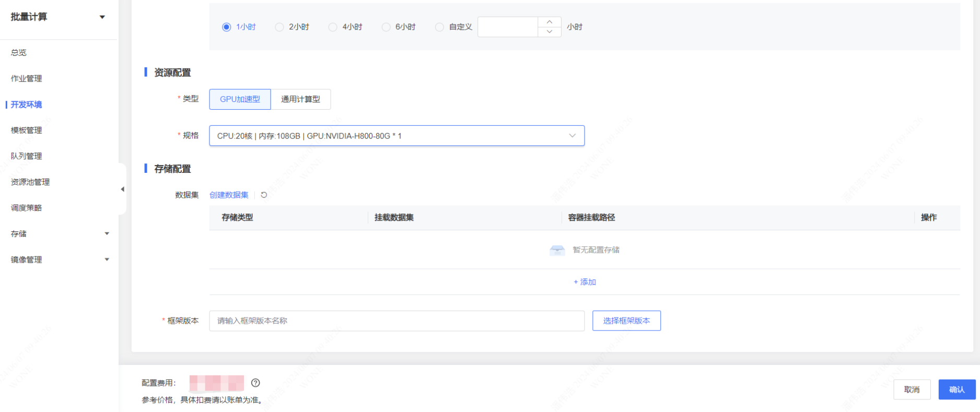The width and height of the screenshot is (980, 412).
Task: Select the 自定义 custom duration radio
Action: tap(439, 27)
